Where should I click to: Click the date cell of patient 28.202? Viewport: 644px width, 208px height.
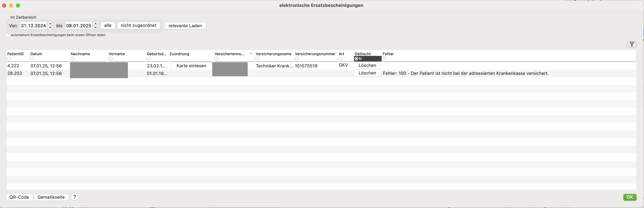coord(46,73)
